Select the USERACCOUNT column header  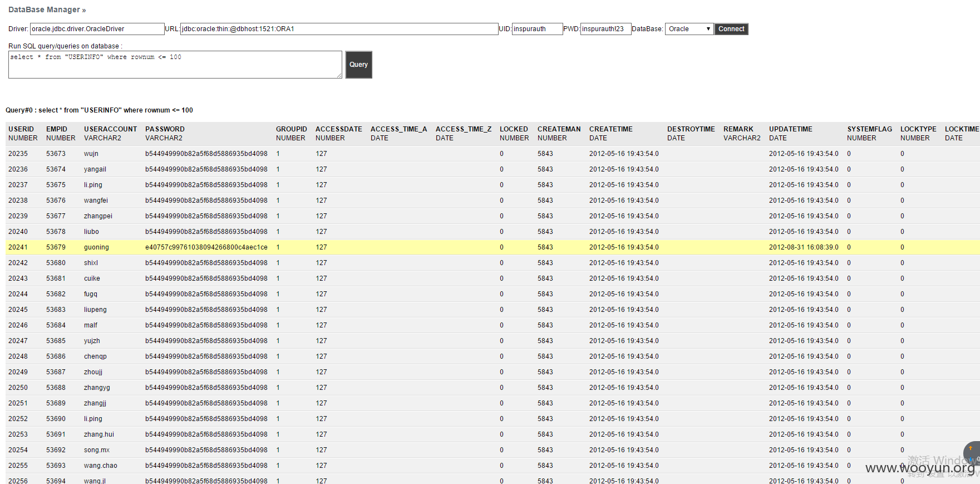(x=110, y=129)
